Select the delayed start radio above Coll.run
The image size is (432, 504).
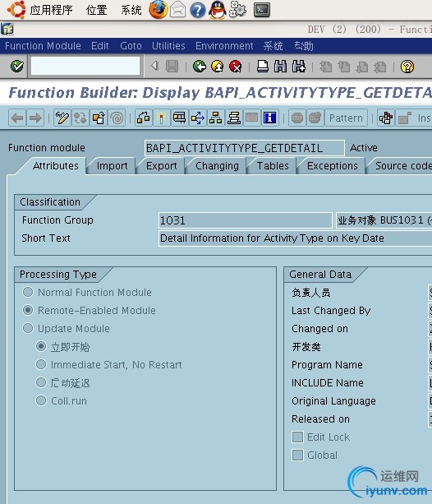coord(41,382)
